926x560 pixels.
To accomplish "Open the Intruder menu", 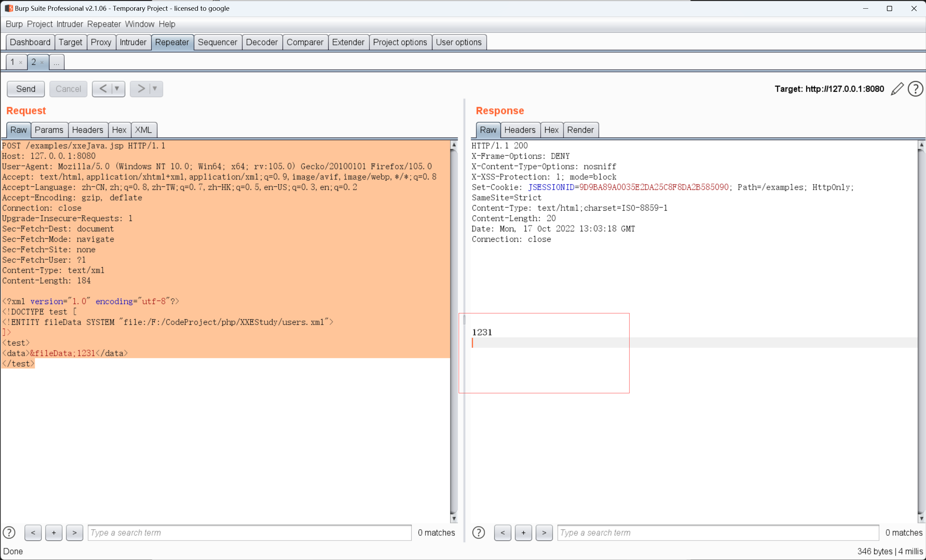I will click(x=70, y=24).
